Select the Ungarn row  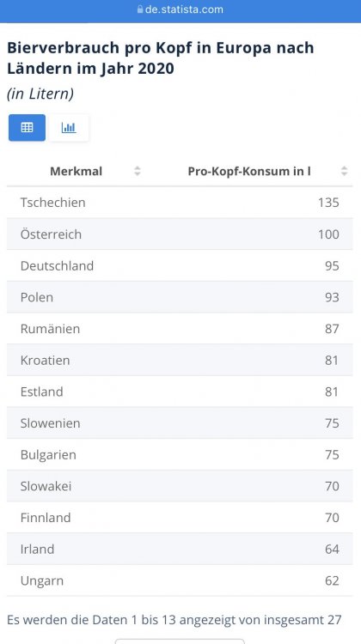click(180, 580)
